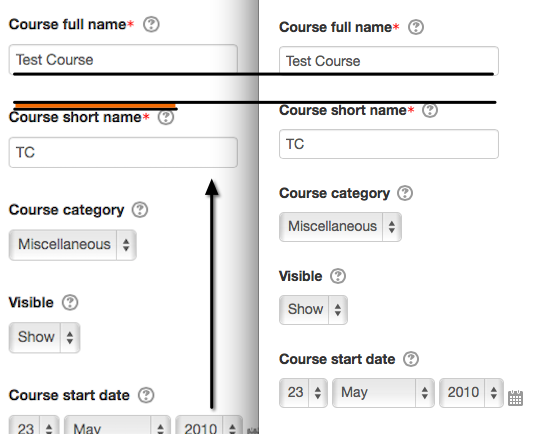This screenshot has height=434, width=550.
Task: Open calendar date picker icon on right
Action: [x=515, y=398]
